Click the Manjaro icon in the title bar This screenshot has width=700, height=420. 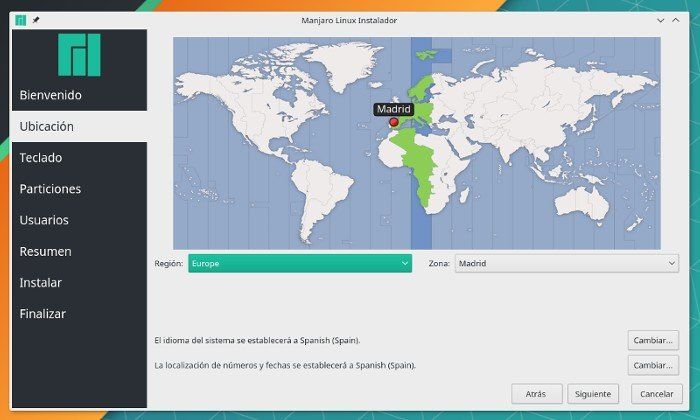coord(20,20)
